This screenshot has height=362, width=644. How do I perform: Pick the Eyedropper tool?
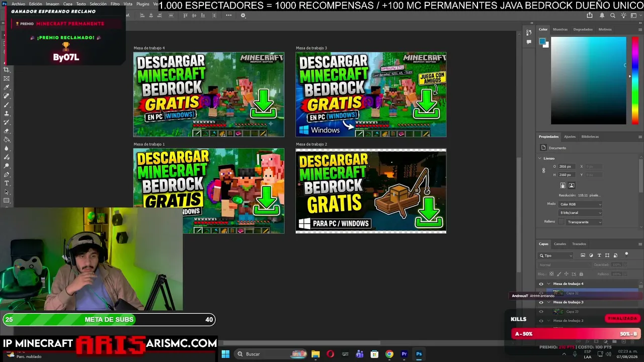coord(7,87)
